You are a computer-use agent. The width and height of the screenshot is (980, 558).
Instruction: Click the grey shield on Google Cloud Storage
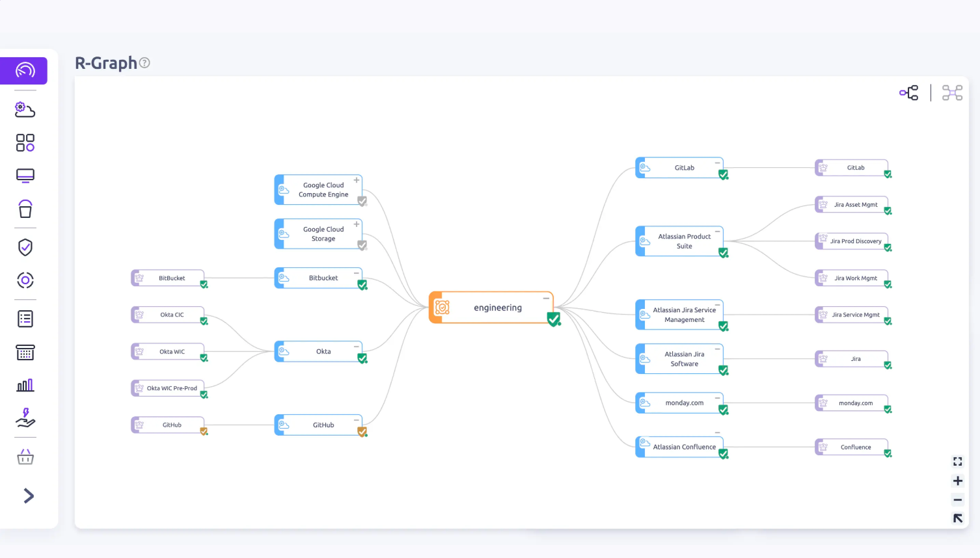pos(362,245)
